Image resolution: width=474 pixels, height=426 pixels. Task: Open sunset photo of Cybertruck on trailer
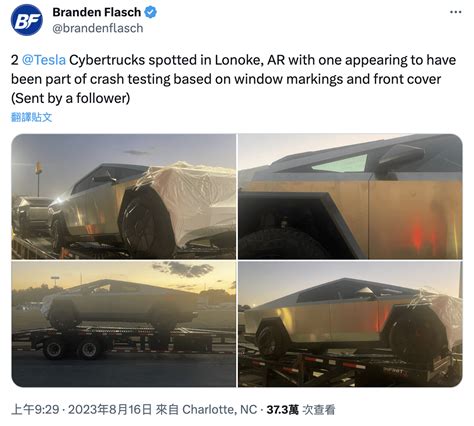[124, 324]
